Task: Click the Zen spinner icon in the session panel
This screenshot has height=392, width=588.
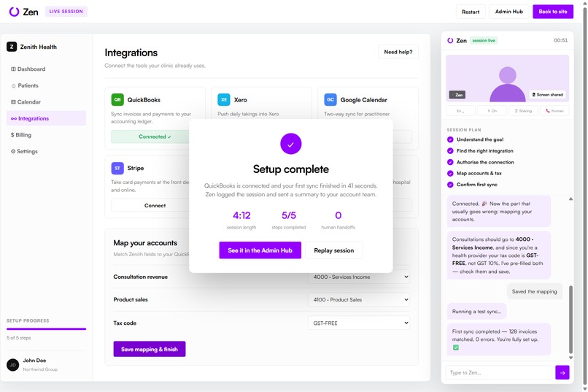Action: (450, 40)
